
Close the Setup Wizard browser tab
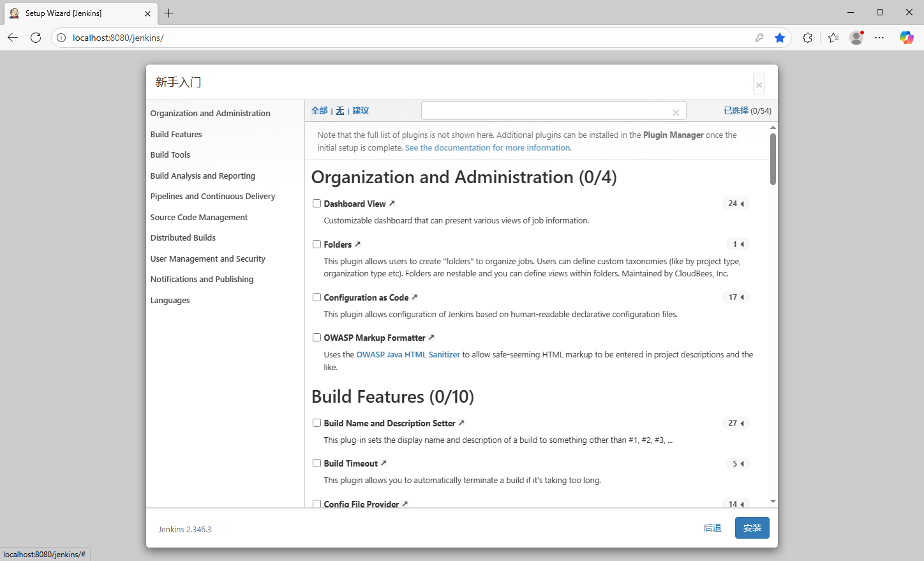[147, 13]
